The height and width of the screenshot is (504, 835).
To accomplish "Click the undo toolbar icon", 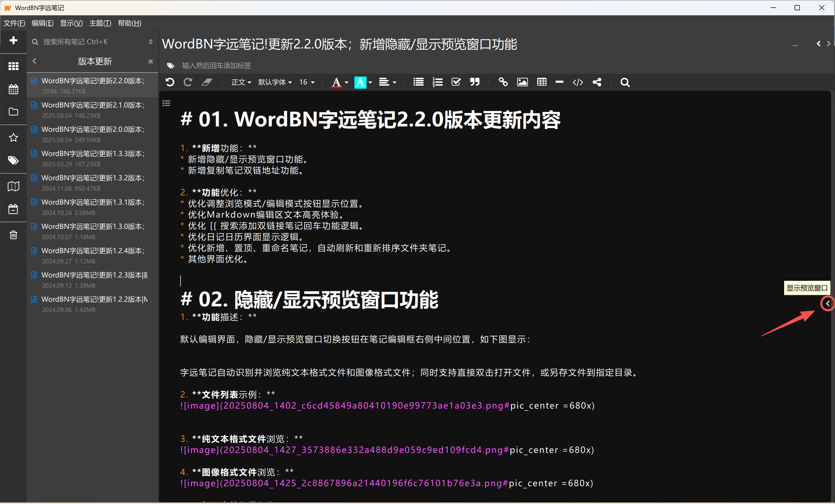I will click(x=170, y=82).
